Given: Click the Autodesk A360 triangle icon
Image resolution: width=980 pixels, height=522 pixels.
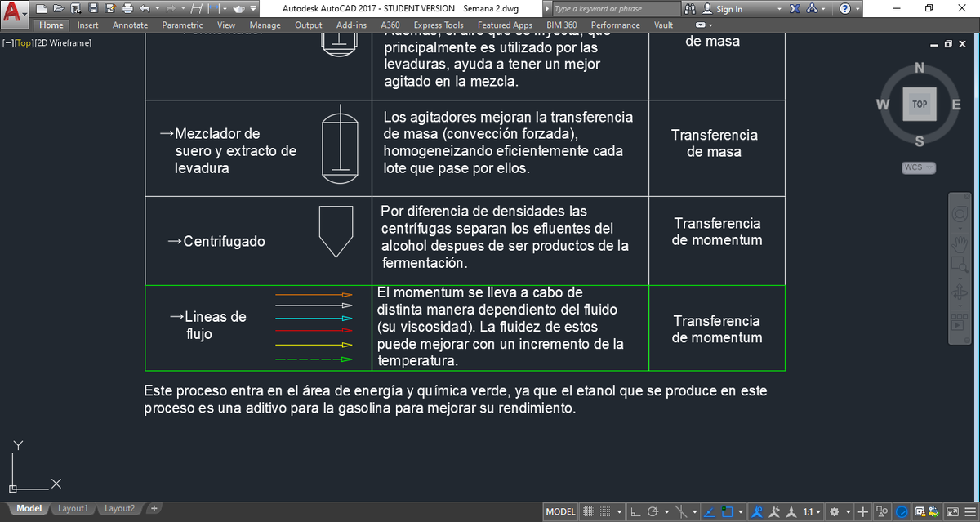Looking at the screenshot, I should click(813, 9).
